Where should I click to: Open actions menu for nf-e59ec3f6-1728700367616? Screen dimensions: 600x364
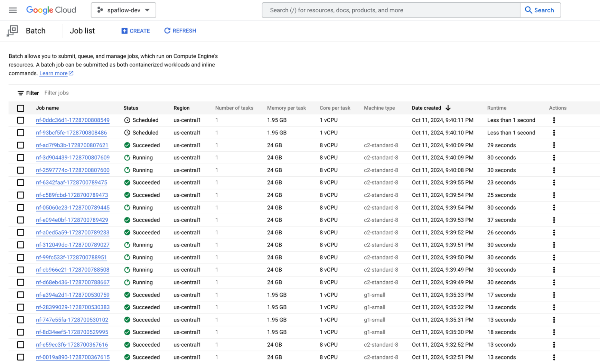[x=554, y=345]
